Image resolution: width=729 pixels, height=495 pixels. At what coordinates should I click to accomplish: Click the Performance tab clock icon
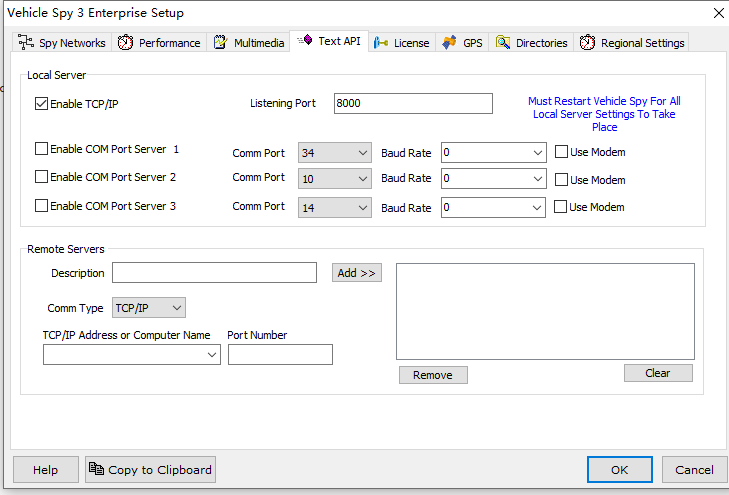(125, 43)
